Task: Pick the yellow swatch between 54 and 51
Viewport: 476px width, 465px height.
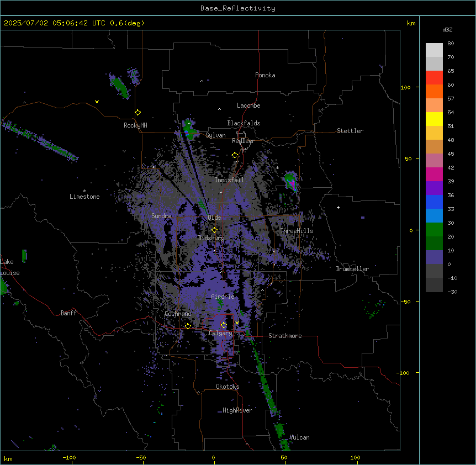Action: pos(434,119)
